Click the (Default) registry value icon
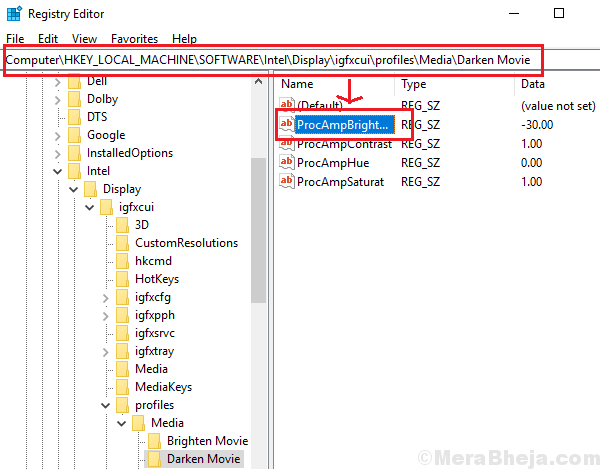Screen dimensions: 600x469 pyautogui.click(x=287, y=105)
